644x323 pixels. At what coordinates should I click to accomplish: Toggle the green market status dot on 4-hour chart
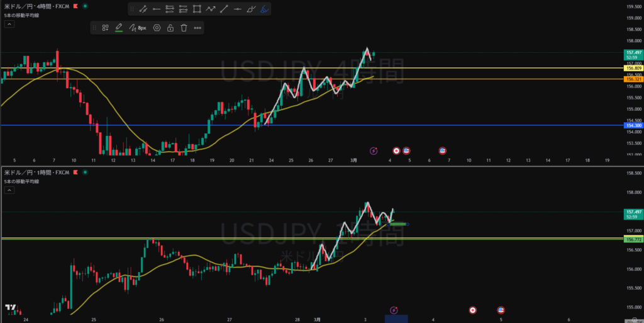tap(85, 6)
